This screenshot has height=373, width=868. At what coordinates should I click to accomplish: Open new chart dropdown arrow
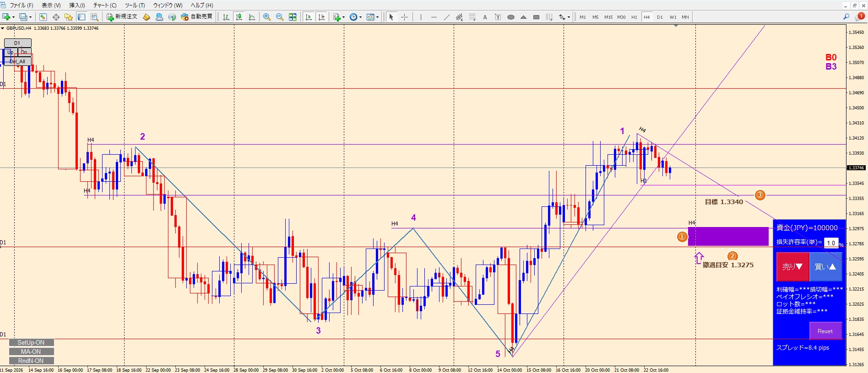(x=14, y=17)
